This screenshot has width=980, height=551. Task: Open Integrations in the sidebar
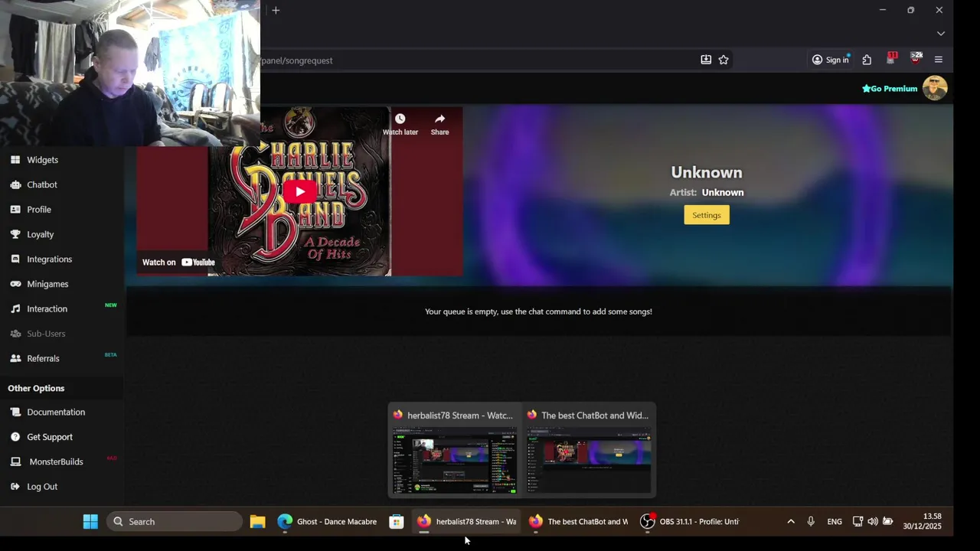pos(49,259)
